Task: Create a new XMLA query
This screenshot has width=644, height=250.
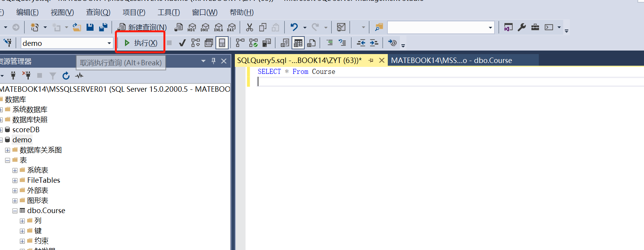Action: coord(218,27)
